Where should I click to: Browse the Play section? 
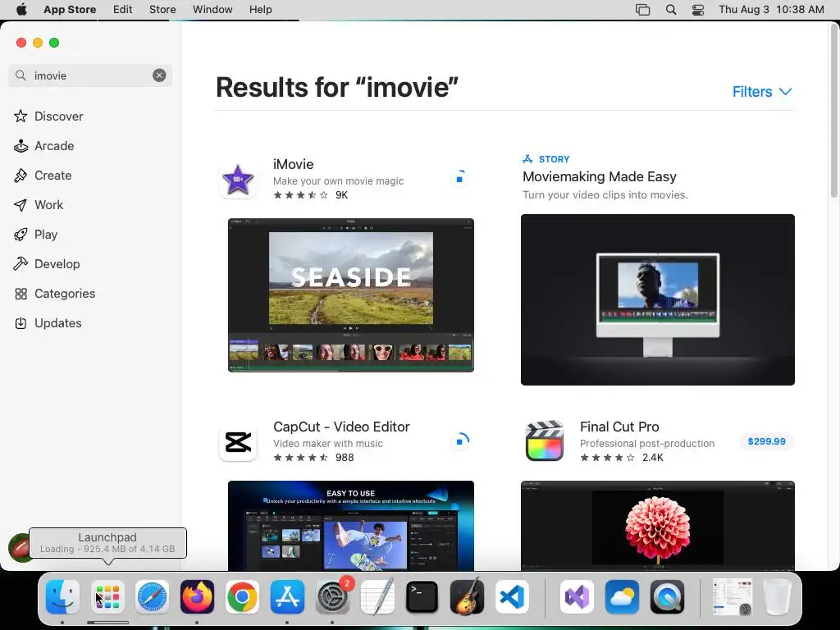point(35,234)
